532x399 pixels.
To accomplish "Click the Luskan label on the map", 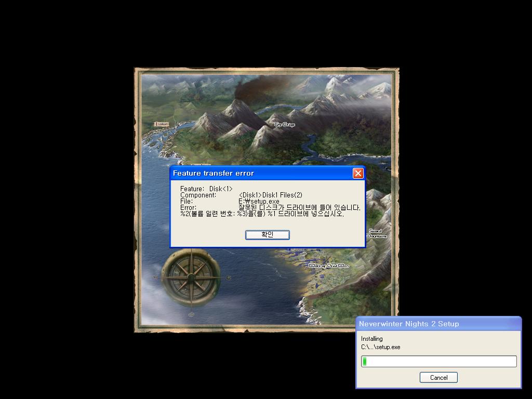I will [x=162, y=124].
